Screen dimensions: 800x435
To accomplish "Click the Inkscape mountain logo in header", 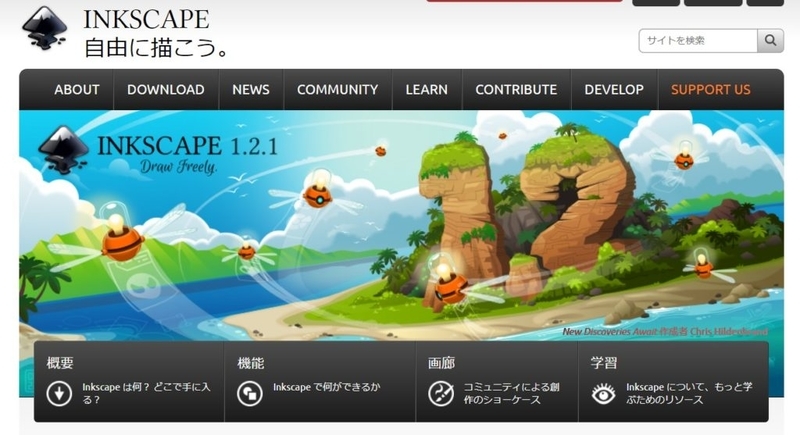I will [45, 29].
